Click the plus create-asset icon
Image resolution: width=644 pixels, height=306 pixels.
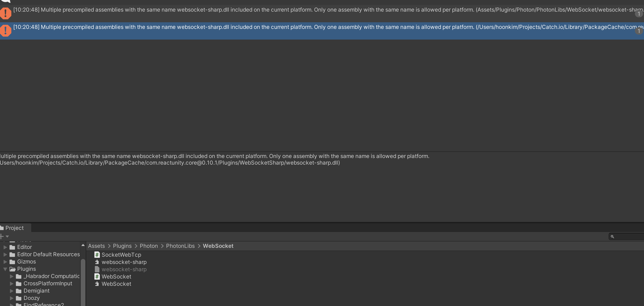(2, 236)
